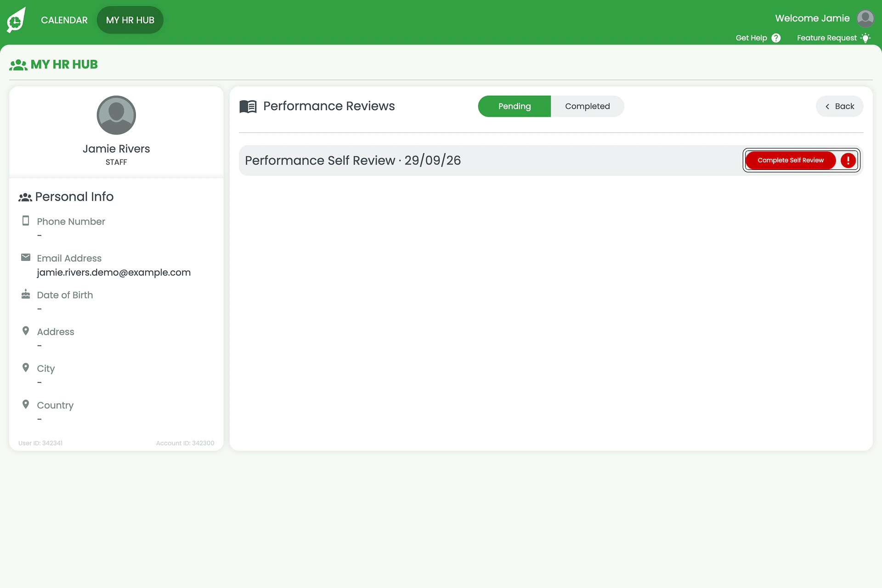Click the Jamie Rivers name text
This screenshot has height=588, width=882.
pos(116,149)
